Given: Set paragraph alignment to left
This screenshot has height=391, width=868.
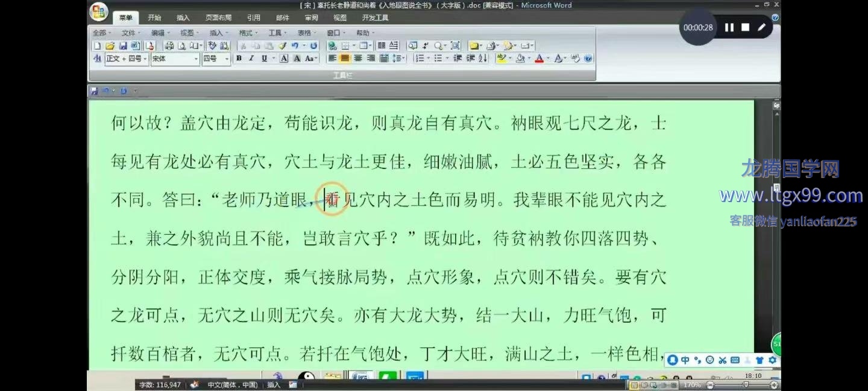Looking at the screenshot, I should pos(333,59).
